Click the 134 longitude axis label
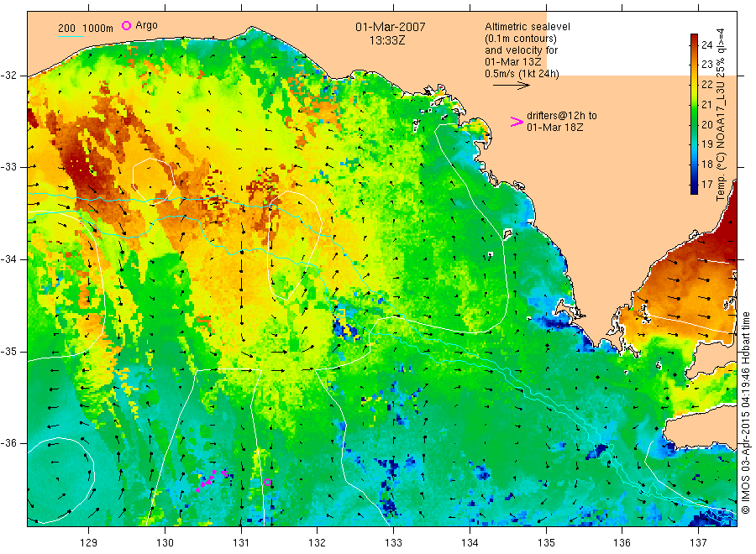Viewport: 756px width, 554px height. [x=470, y=542]
